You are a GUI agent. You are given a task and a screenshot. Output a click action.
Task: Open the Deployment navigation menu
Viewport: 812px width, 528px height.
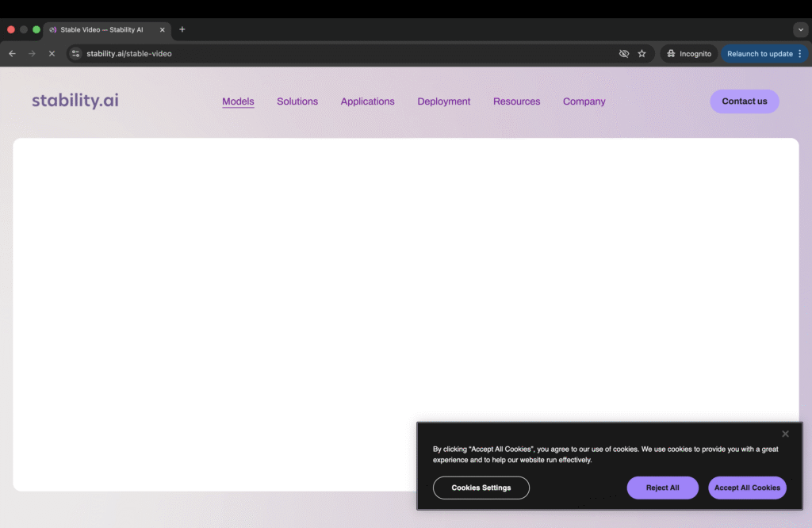(x=444, y=101)
